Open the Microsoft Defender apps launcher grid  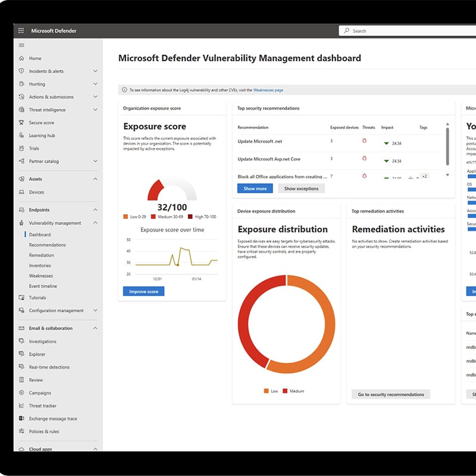[21, 30]
